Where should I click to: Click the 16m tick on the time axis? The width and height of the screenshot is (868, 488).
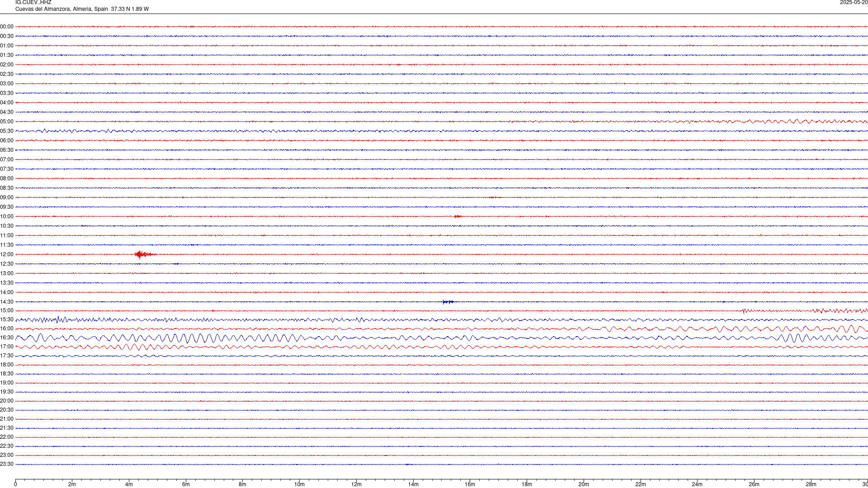[470, 484]
